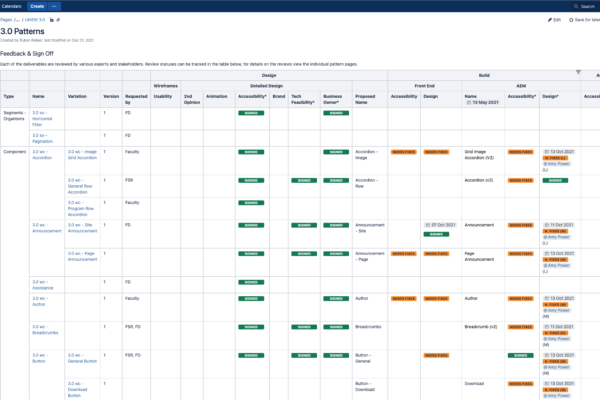Open the page restrictions lock icon
Viewport: 600px width, 400px height.
coord(52,20)
